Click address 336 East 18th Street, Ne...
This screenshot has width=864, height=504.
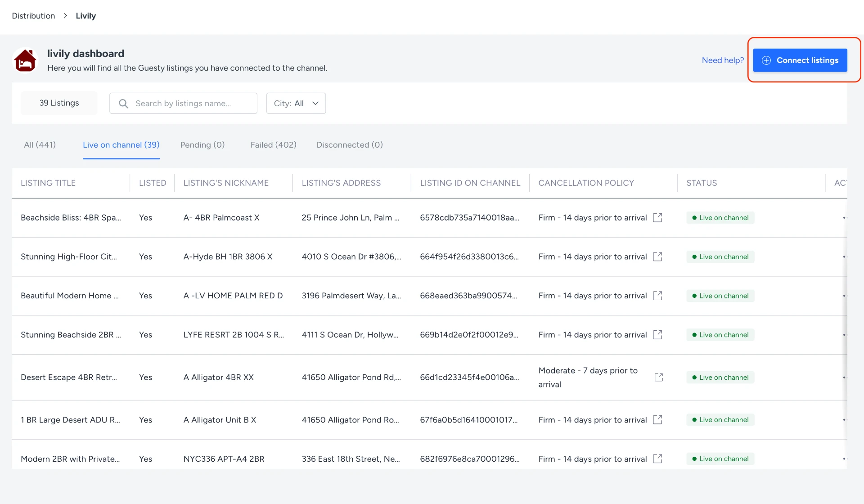point(351,459)
